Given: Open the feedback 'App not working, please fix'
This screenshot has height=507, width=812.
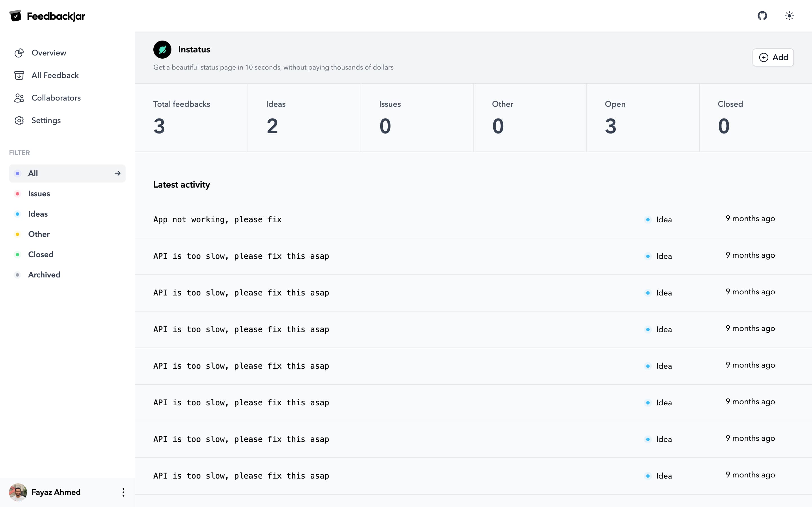Looking at the screenshot, I should coord(217,219).
